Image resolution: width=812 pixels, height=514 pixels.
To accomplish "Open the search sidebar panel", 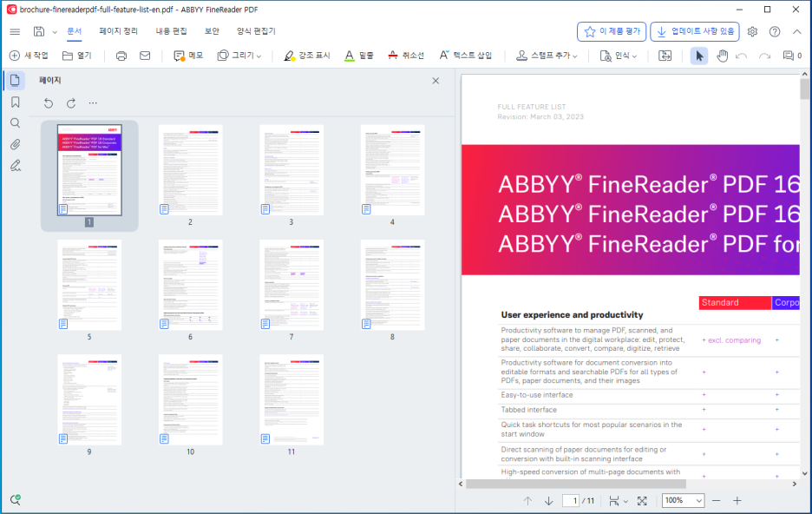I will point(15,122).
